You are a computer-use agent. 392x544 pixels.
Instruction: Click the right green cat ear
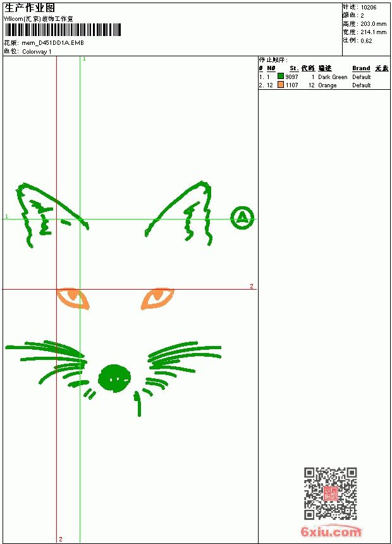coord(179,213)
